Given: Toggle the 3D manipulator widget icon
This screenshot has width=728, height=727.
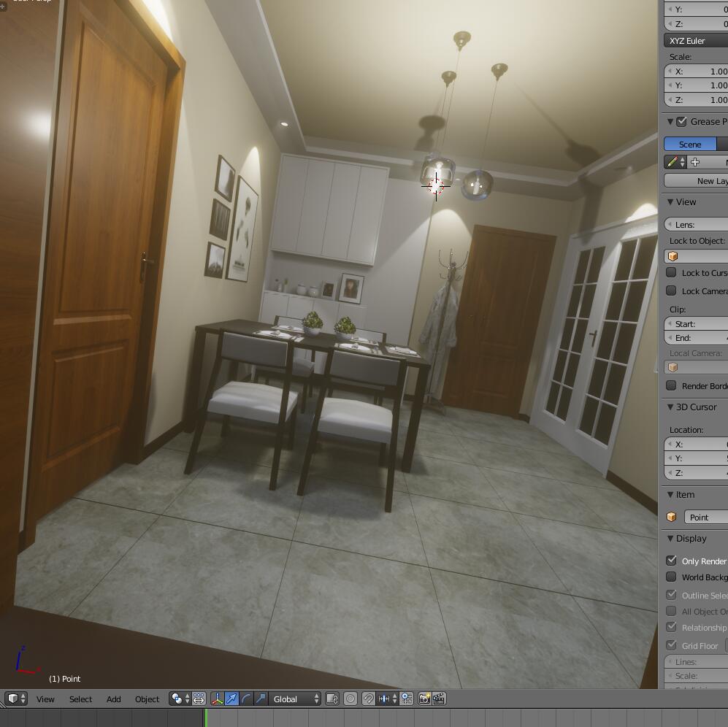Looking at the screenshot, I should click(x=218, y=699).
